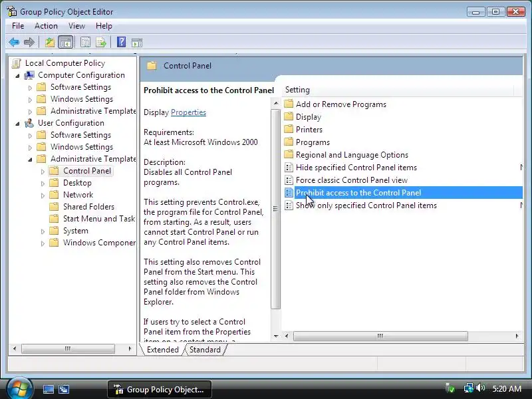Click the network tray icon
This screenshot has height=399, width=532.
point(469,388)
